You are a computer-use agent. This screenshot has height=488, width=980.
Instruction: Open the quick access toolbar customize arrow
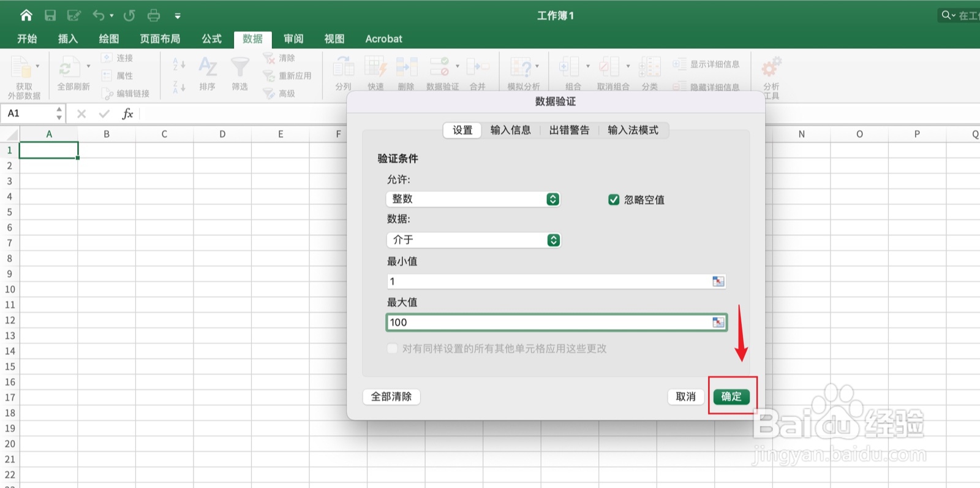[x=178, y=16]
